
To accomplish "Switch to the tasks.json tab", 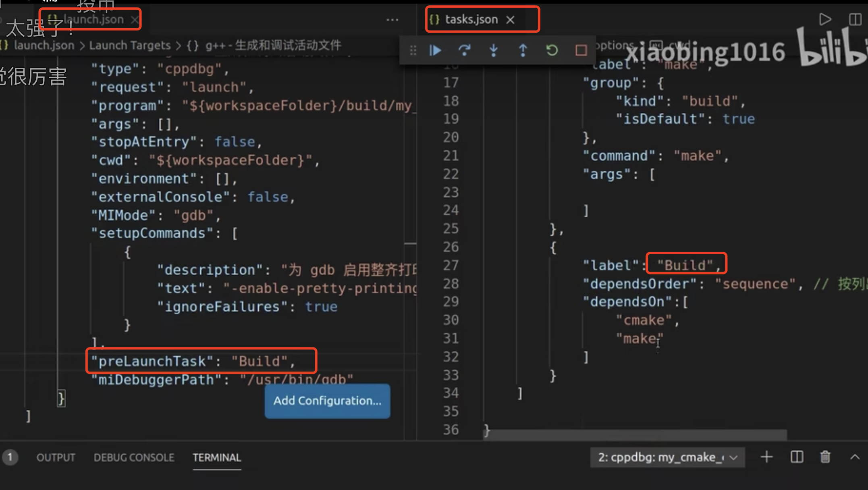I will pos(471,19).
